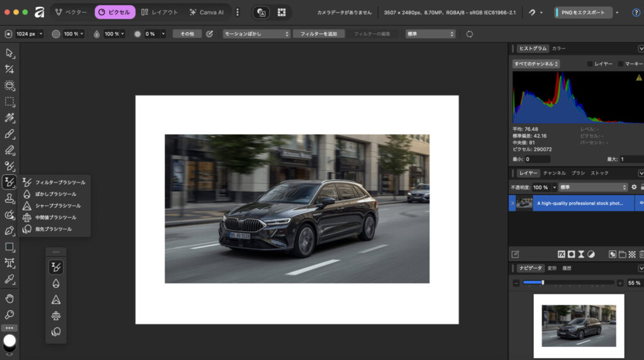Image resolution: width=644 pixels, height=360 pixels.
Task: Select the Zoom magnifier tool
Action: pyautogui.click(x=9, y=314)
